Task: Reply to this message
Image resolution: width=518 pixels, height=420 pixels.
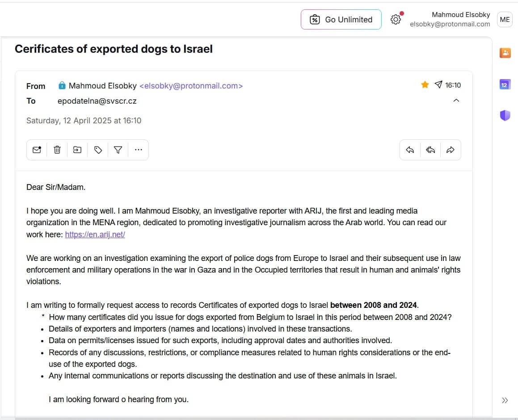Action: pos(410,150)
